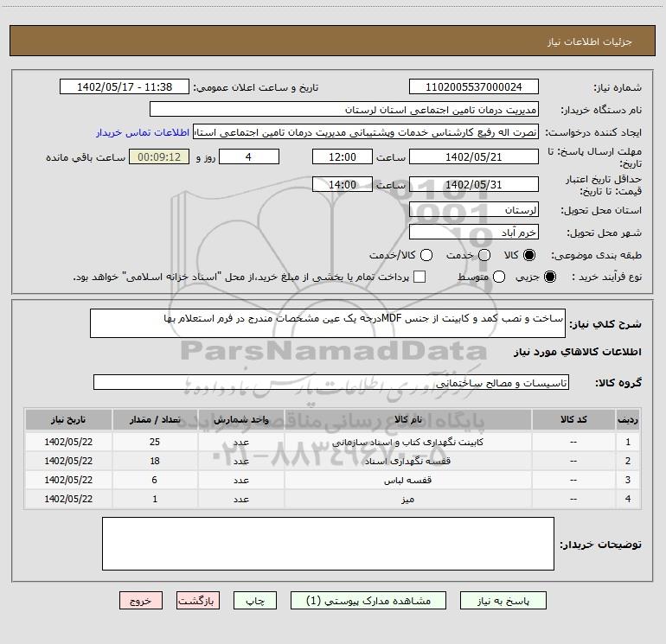Click the تعداد / مقدار column header
This screenshot has width=666, height=644.
(x=155, y=419)
